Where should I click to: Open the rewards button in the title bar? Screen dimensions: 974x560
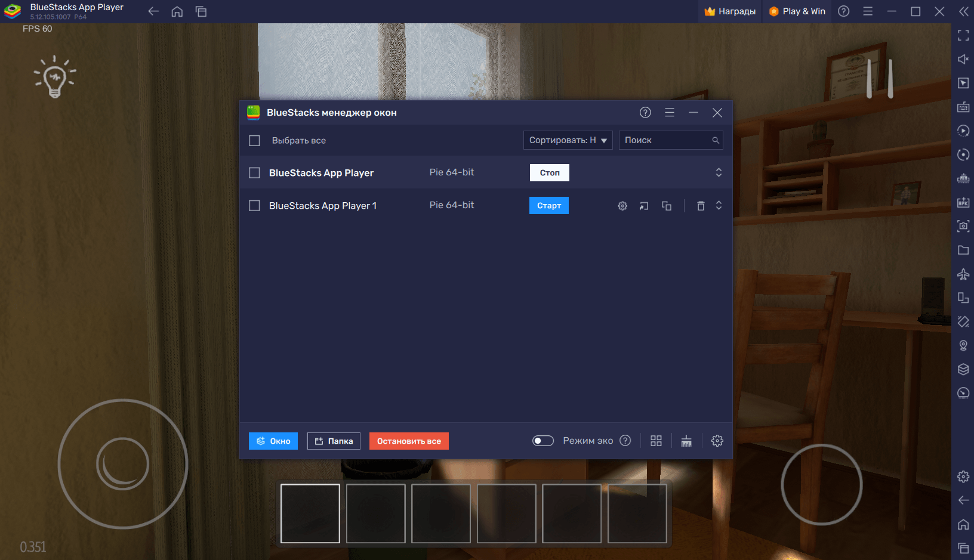[x=730, y=11]
